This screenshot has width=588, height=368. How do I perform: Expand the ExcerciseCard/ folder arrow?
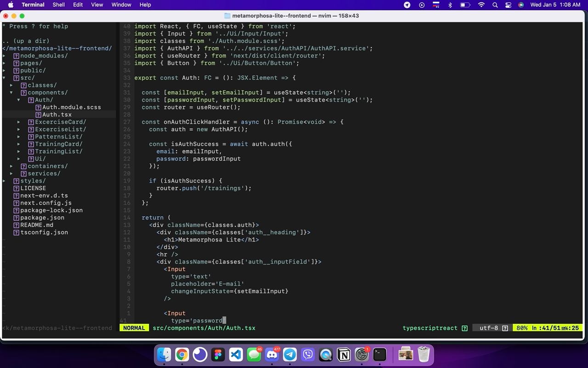(x=19, y=122)
